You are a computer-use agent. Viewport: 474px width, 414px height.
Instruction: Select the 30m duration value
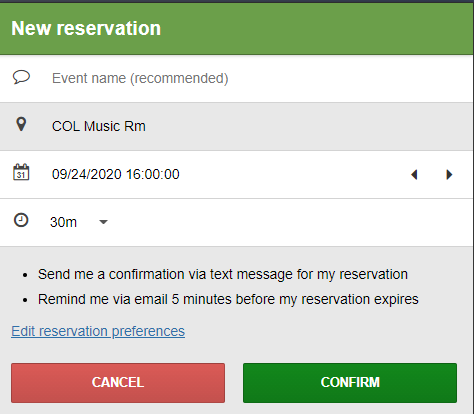(63, 222)
